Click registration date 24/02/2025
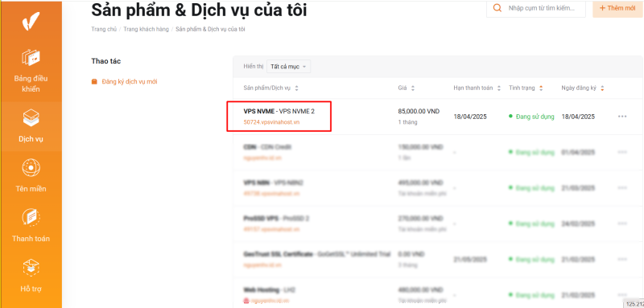This screenshot has height=308, width=644. [x=578, y=224]
